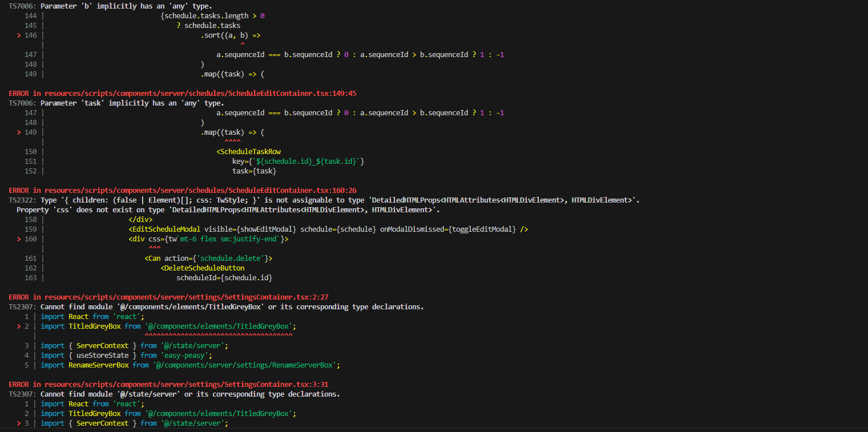Click the red arrow marker at line 146
868x432 pixels.
pos(19,35)
